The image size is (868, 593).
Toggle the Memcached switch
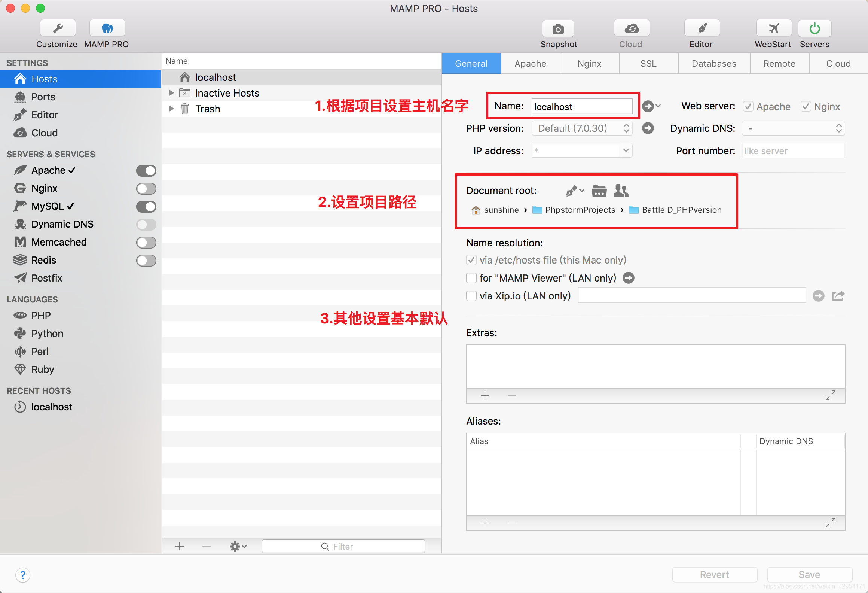point(146,243)
